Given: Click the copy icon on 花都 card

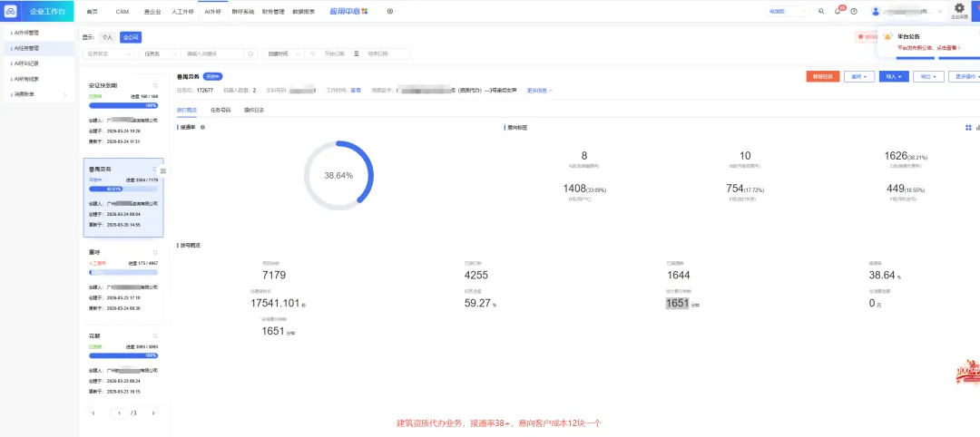Looking at the screenshot, I should [155, 335].
